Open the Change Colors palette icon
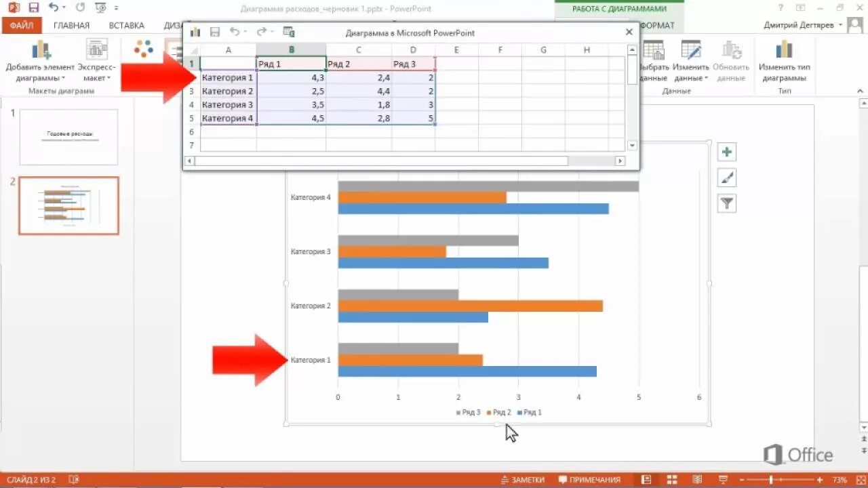 [144, 49]
